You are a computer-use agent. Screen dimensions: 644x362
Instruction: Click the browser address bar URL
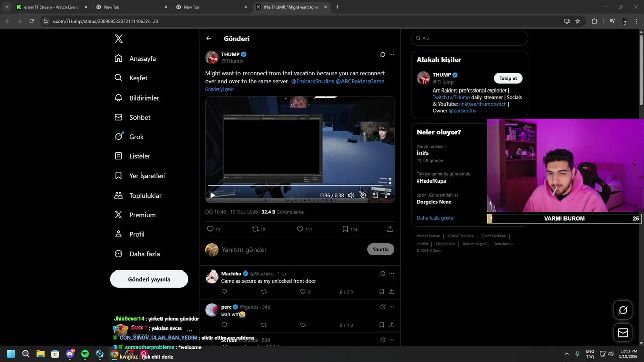pyautogui.click(x=105, y=21)
